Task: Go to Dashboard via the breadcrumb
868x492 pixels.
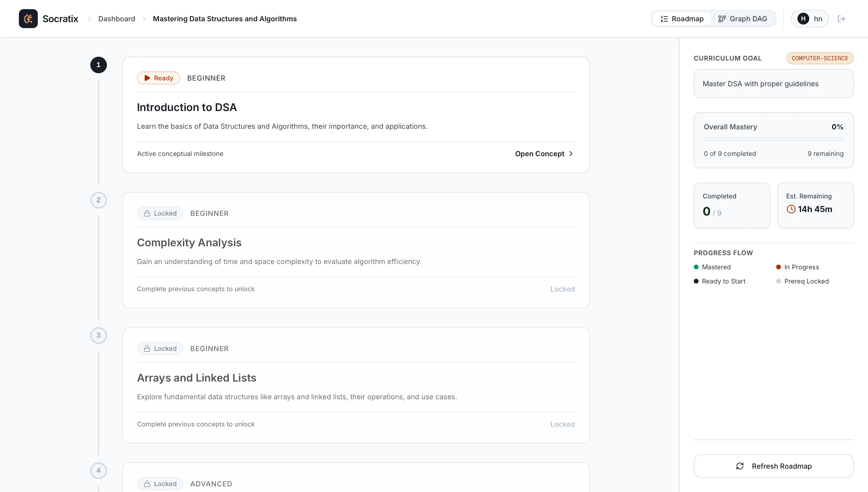Action: click(117, 19)
